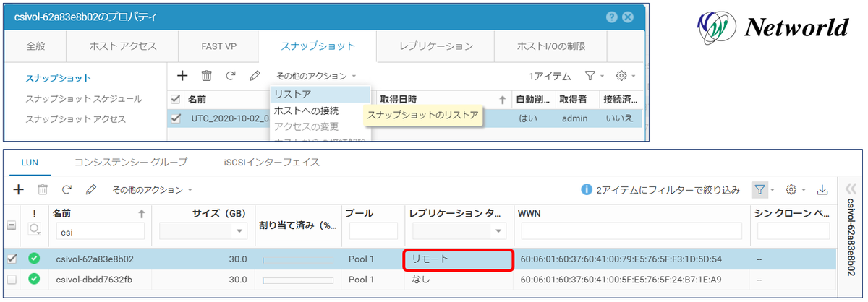Add a new snapshot with the plus icon
Viewport: 868px width, 302px height.
pyautogui.click(x=182, y=75)
